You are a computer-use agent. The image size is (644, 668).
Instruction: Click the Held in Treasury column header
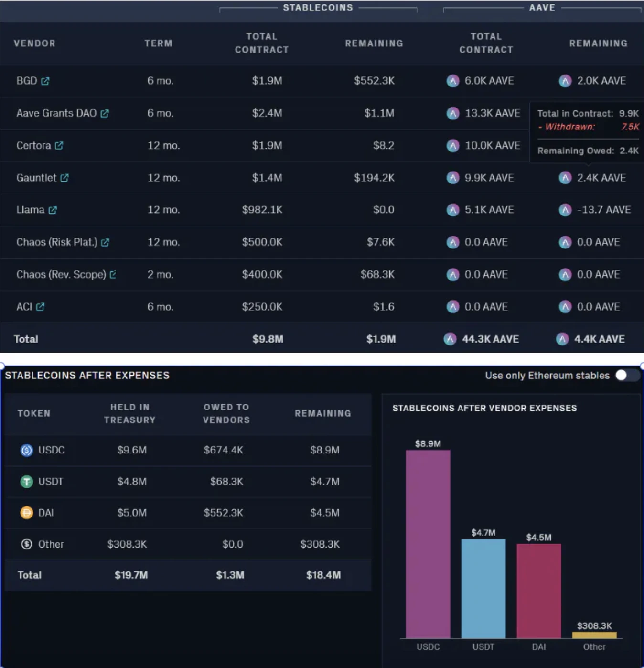(x=130, y=413)
